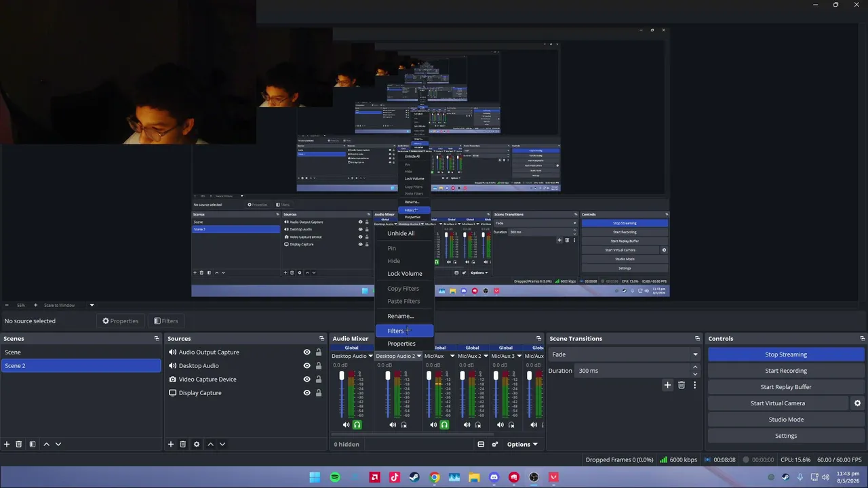Hide the Video Capture Device source
Image resolution: width=868 pixels, height=488 pixels.
(x=307, y=380)
